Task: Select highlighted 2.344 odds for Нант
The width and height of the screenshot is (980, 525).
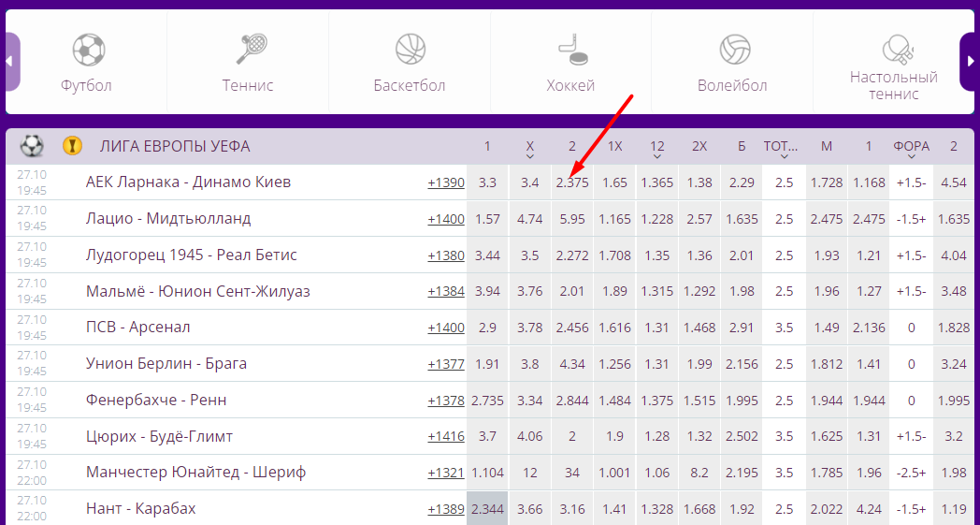Action: 487,509
